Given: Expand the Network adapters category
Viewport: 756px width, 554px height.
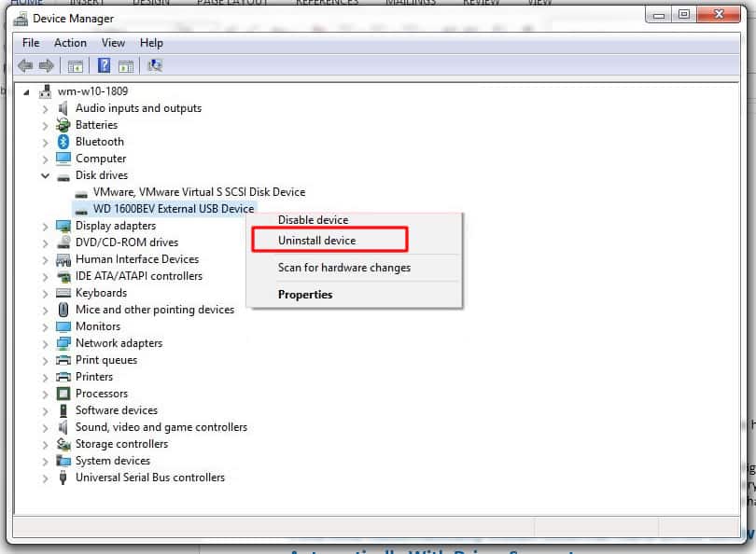Looking at the screenshot, I should pyautogui.click(x=45, y=343).
